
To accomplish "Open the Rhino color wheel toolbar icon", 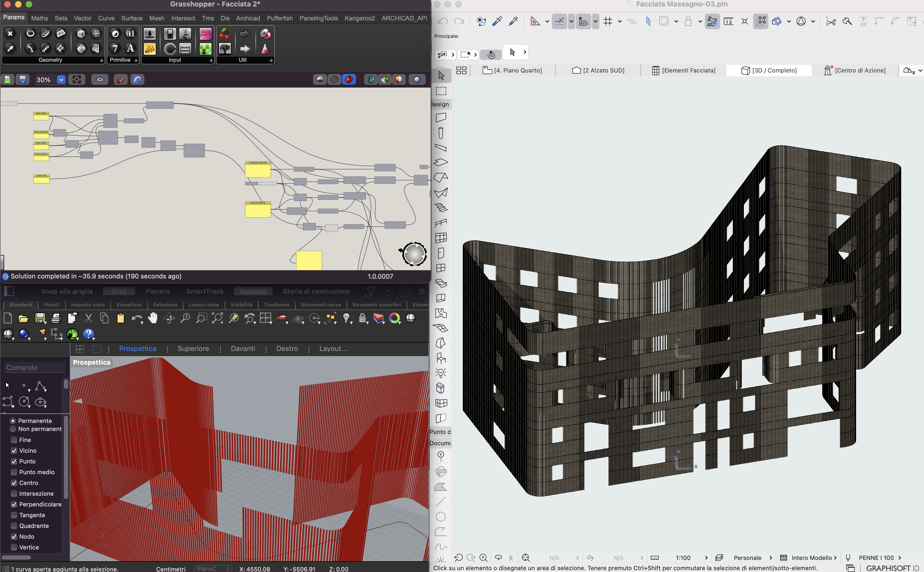I will 395,318.
